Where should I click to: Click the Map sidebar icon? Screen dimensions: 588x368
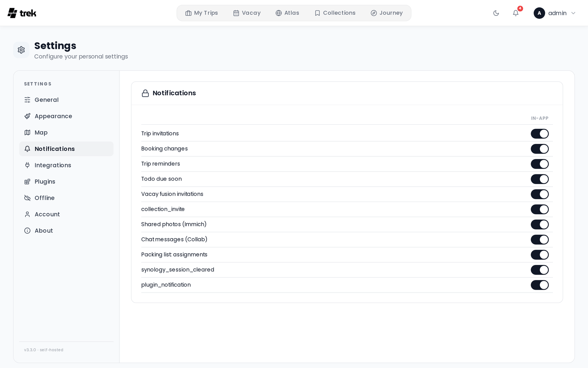27,132
